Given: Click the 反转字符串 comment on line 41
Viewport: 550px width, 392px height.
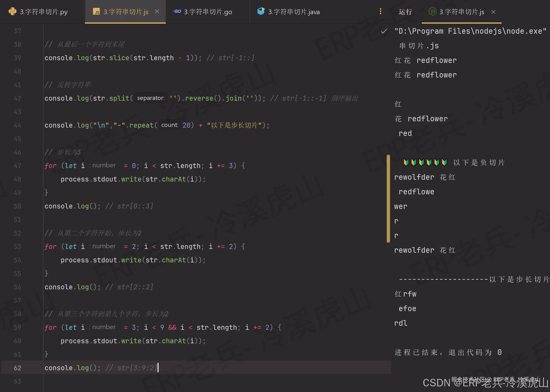Looking at the screenshot, I should pyautogui.click(x=68, y=85).
